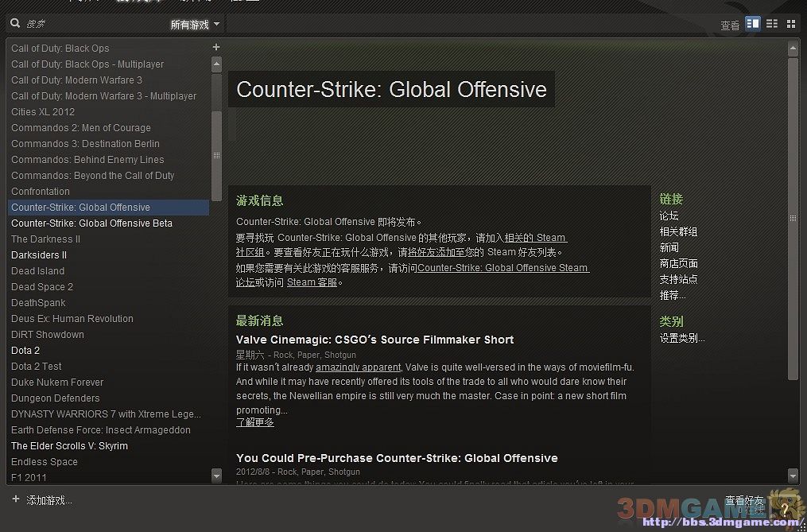Expand the 了解更多 read-more link
Viewport: 807px width, 532px height.
[255, 422]
